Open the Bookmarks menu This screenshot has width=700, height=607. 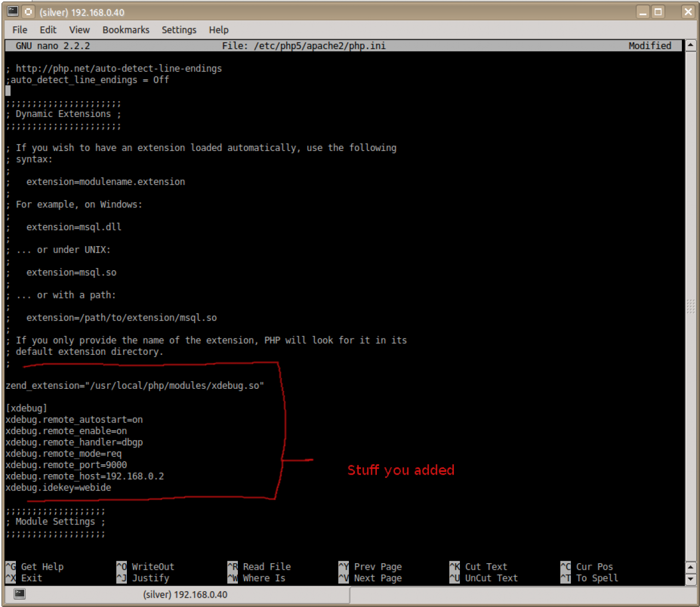[126, 30]
